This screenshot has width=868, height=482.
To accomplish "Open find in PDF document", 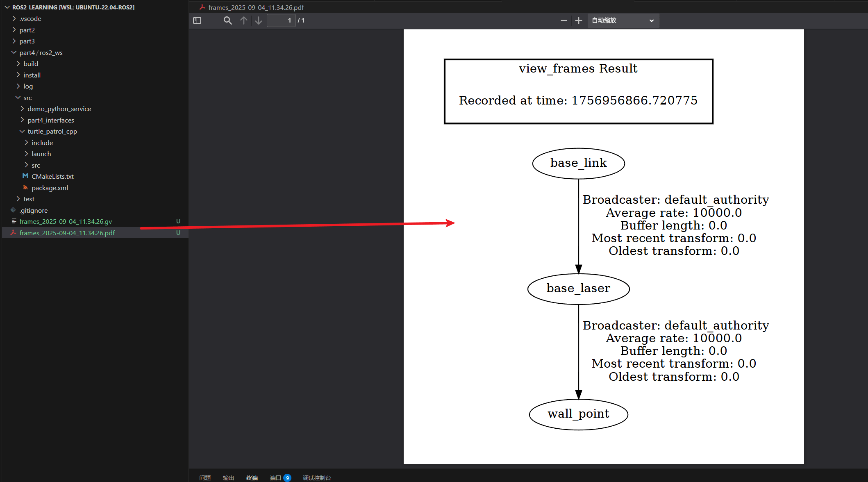I will pyautogui.click(x=227, y=20).
